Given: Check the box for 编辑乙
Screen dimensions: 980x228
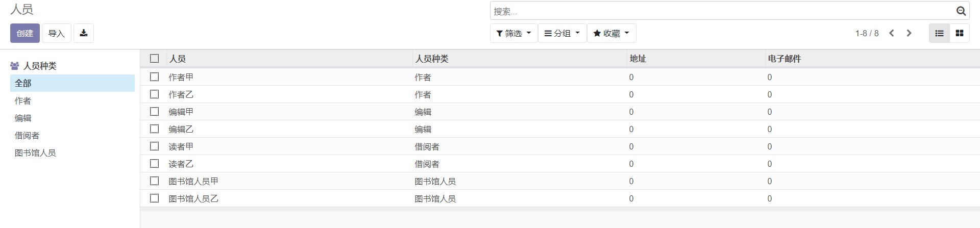Looking at the screenshot, I should pos(155,129).
